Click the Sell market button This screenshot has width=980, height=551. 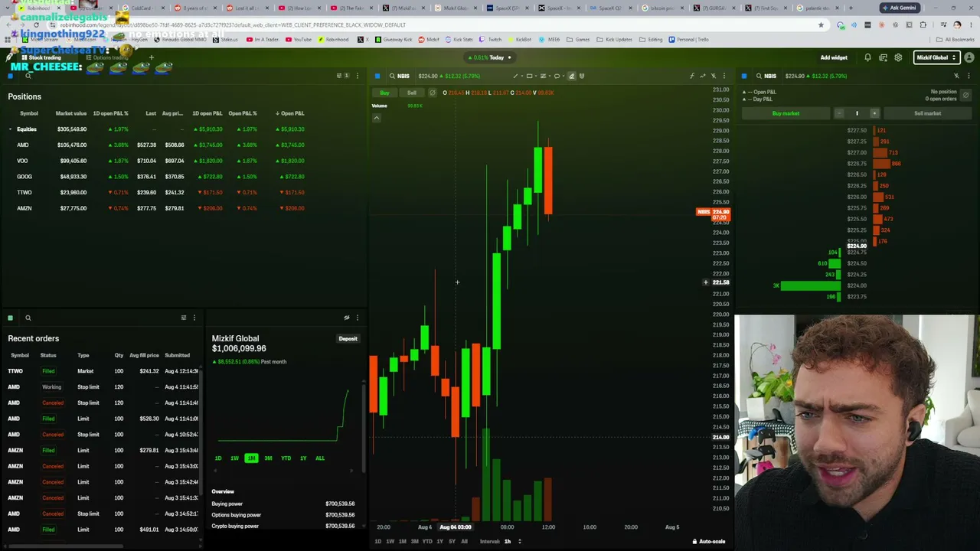pos(927,113)
